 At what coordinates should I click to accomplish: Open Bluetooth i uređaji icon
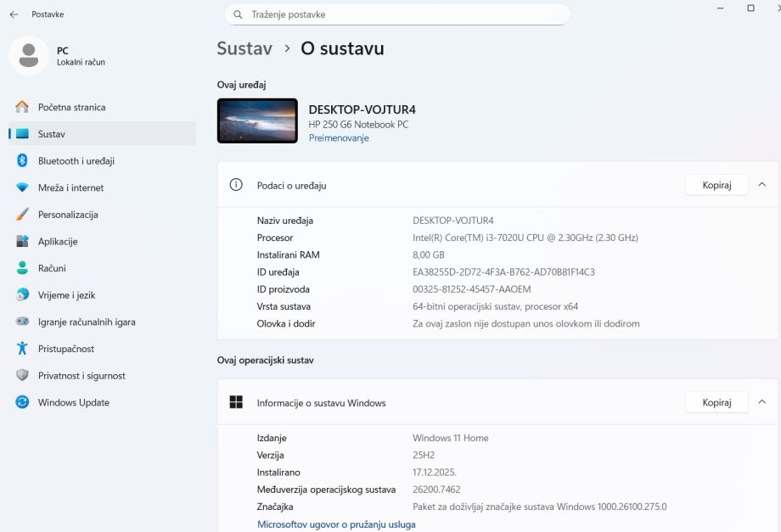pos(22,161)
